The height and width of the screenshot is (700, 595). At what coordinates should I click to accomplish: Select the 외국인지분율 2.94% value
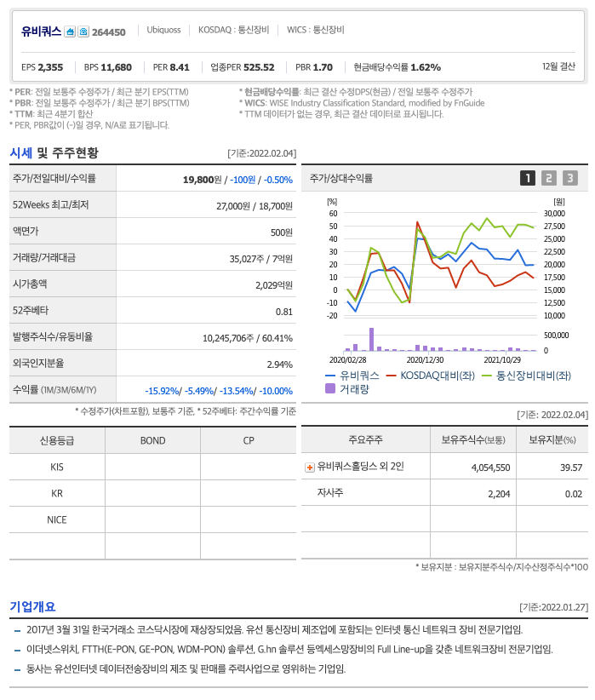[x=280, y=364]
